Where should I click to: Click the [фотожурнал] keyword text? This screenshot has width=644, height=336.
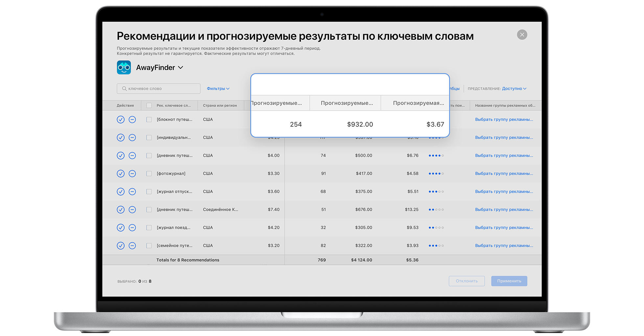coord(171,174)
